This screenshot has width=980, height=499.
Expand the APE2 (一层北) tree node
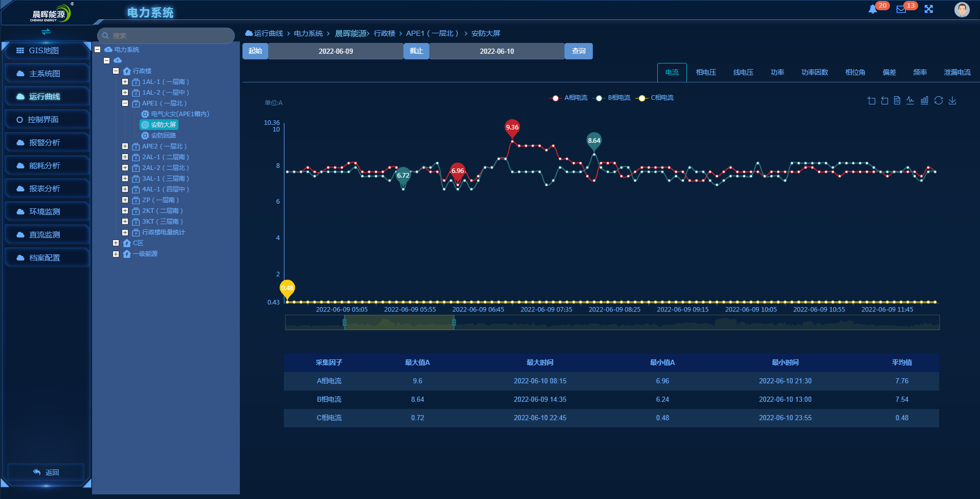[x=125, y=146]
